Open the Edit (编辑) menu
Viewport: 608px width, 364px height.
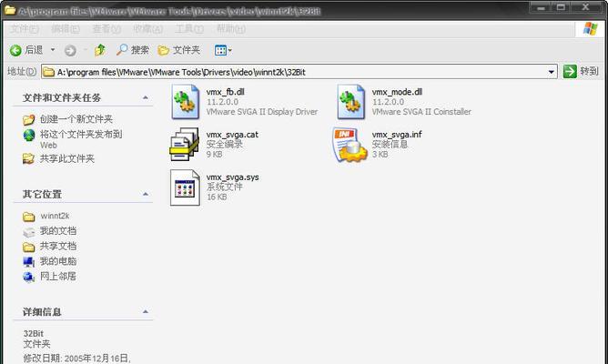(66, 29)
